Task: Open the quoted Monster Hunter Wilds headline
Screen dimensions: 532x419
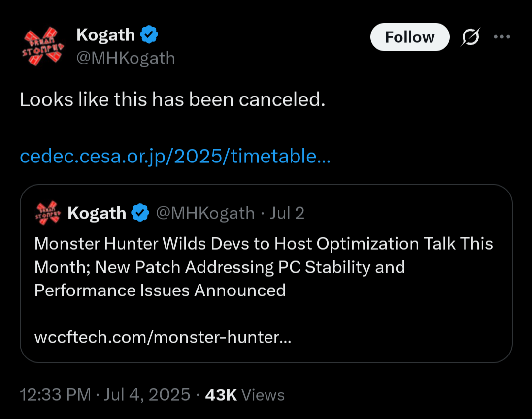Action: [263, 267]
